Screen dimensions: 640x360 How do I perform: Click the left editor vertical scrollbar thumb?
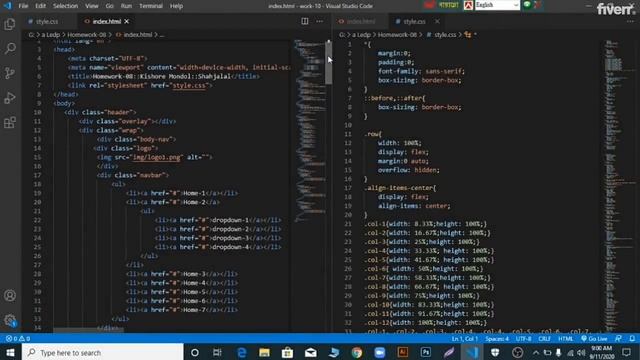point(328,62)
